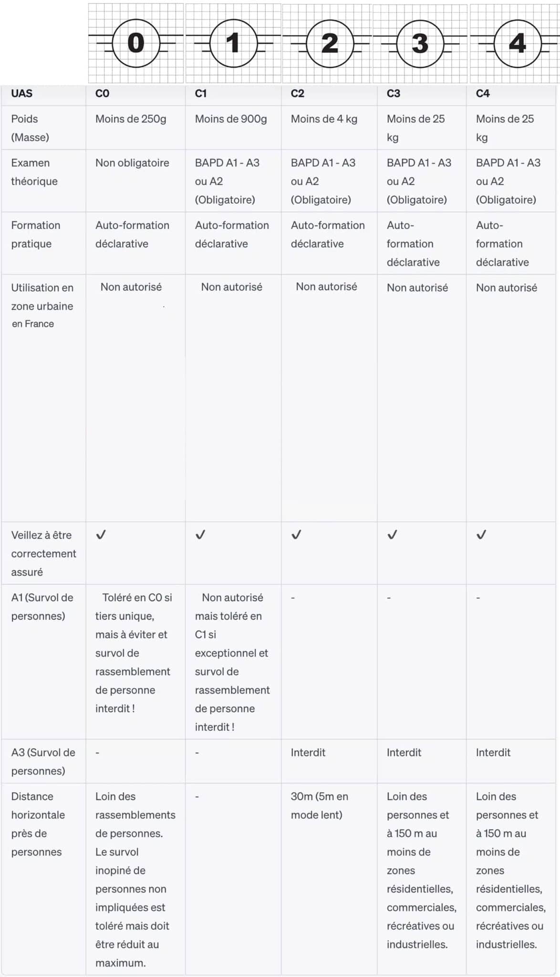Click "Interdit" in the C2 column
The width and height of the screenshot is (560, 977).
pos(308,752)
